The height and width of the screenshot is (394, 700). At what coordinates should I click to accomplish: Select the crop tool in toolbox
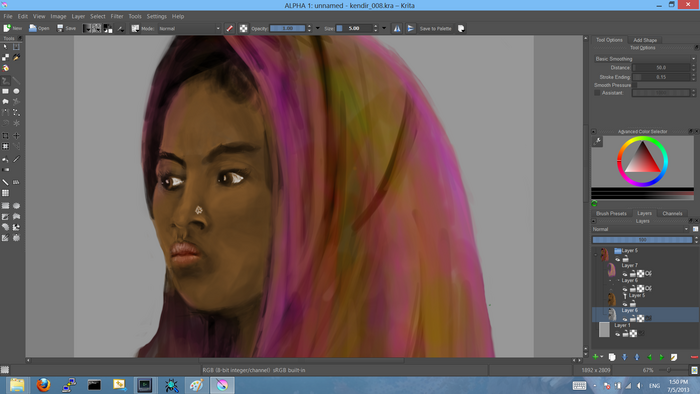click(x=5, y=136)
